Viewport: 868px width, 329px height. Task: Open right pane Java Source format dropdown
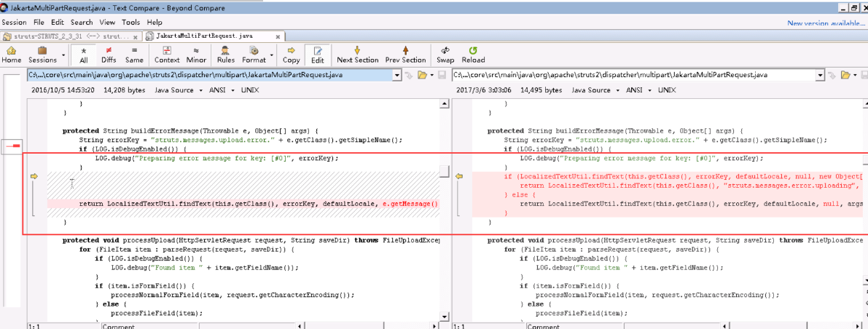[x=595, y=90]
